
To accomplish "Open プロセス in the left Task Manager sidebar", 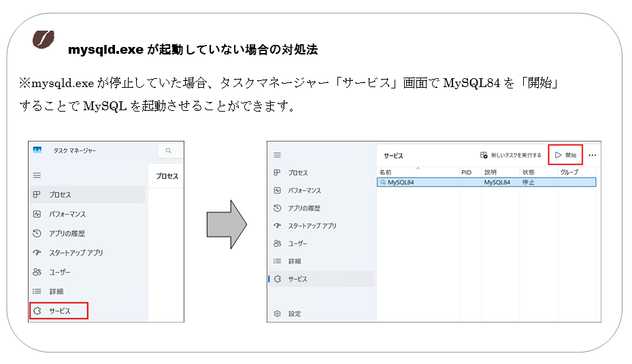I will [x=60, y=195].
